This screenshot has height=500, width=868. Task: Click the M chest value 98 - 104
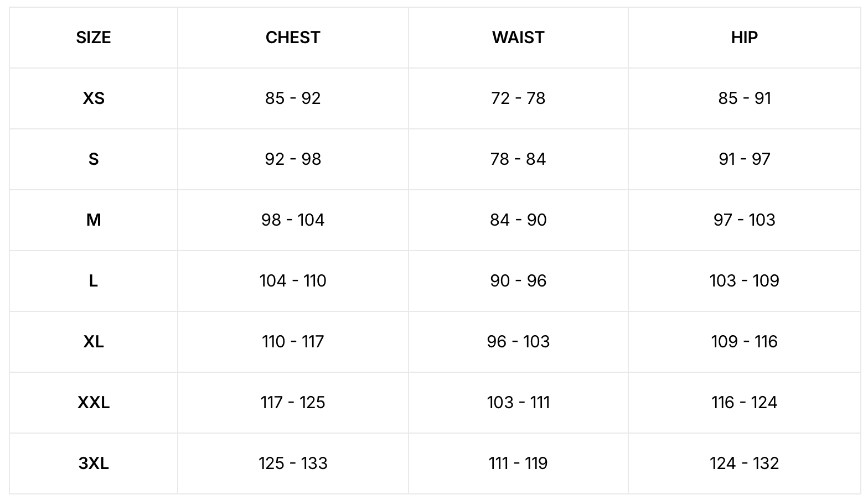coord(293,220)
